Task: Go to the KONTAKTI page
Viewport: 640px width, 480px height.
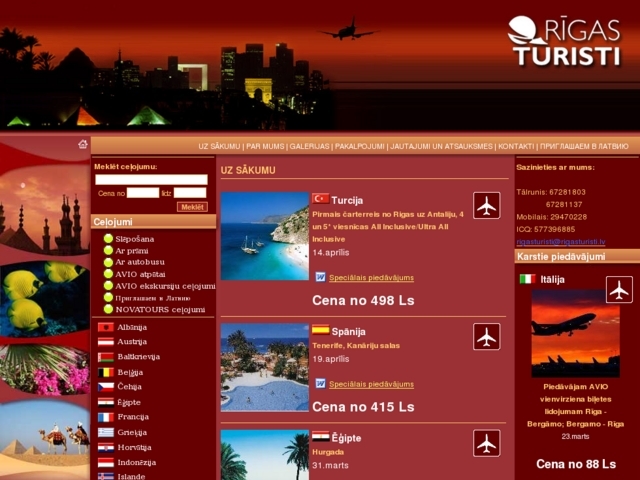Action: 516,146
